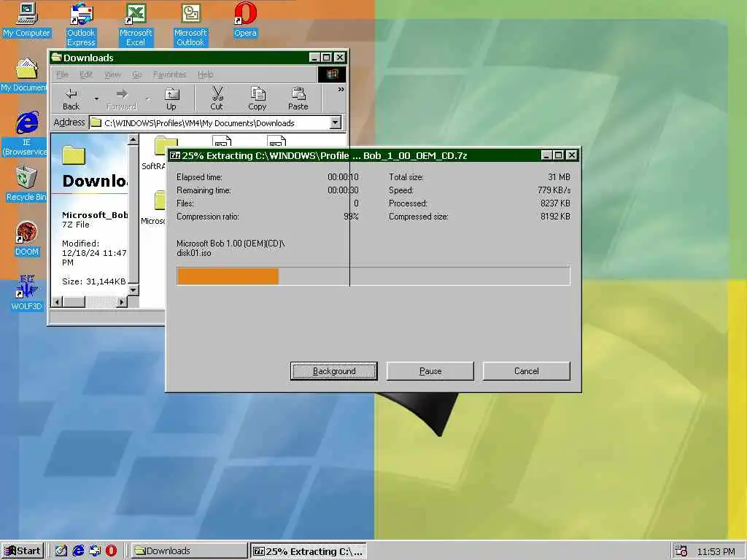Minimize the extraction dialog window
747x560 pixels.
pos(546,155)
